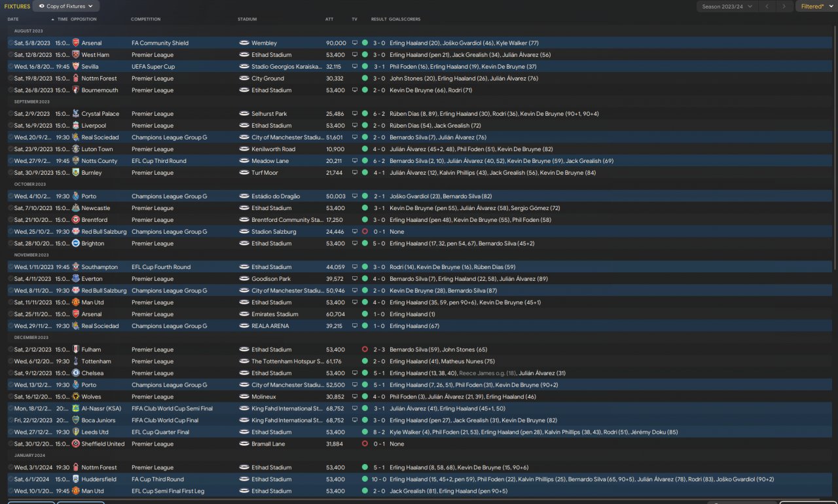The height and width of the screenshot is (504, 838).
Task: Sort by the Opposition column header
Action: pos(84,20)
